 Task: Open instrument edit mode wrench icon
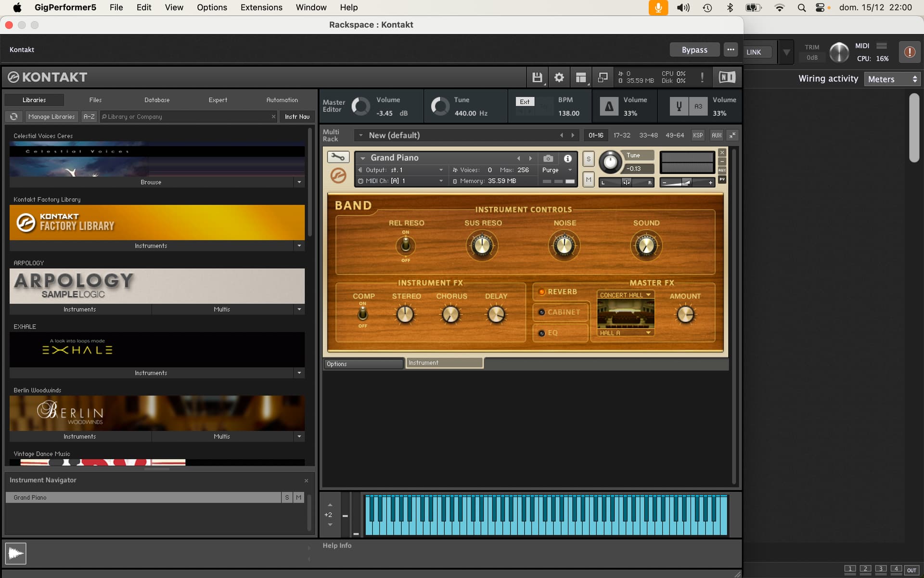(x=338, y=157)
